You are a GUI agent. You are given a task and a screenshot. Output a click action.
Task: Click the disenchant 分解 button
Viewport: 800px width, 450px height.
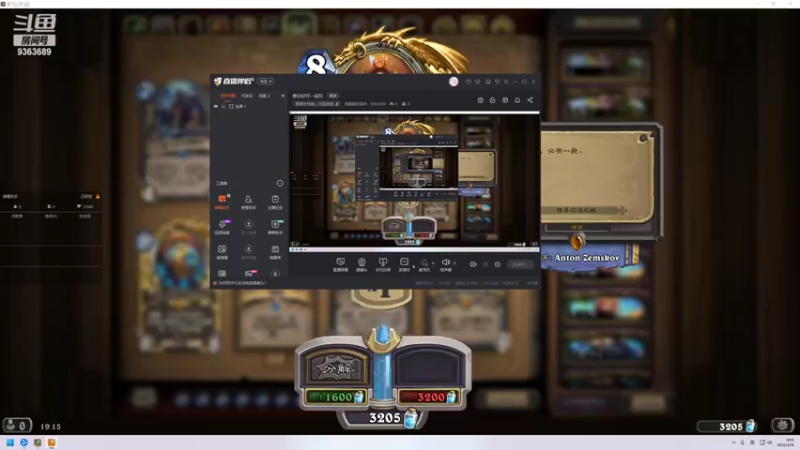[x=337, y=368]
